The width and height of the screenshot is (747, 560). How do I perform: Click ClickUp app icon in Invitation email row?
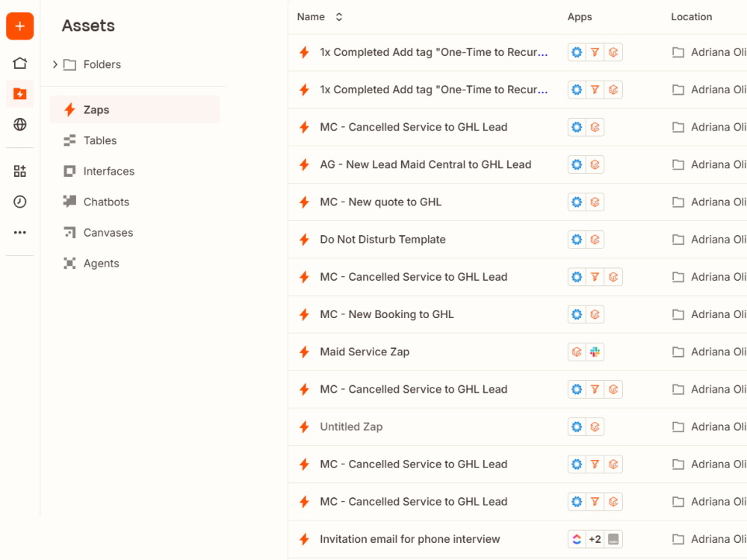tap(577, 539)
